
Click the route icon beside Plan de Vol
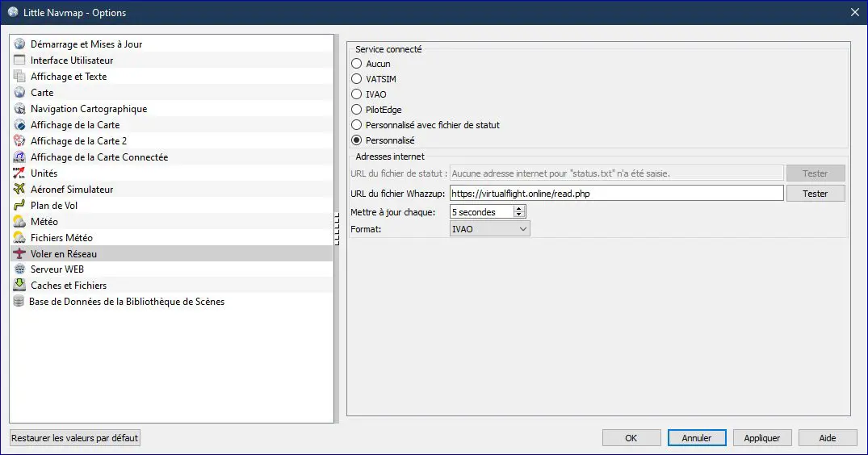pos(19,205)
